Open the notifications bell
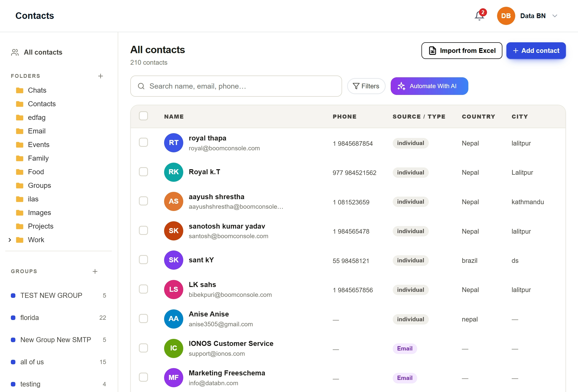 [479, 16]
